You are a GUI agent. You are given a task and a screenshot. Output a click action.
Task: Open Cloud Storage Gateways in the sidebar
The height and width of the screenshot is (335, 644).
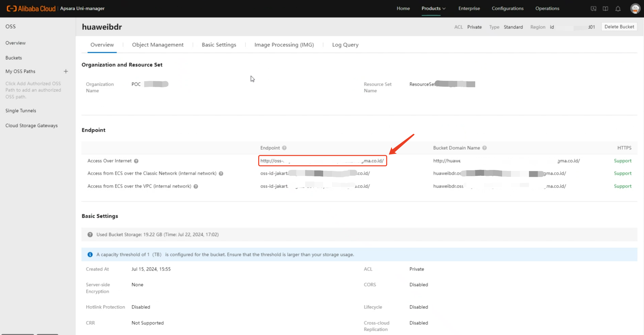tap(31, 126)
